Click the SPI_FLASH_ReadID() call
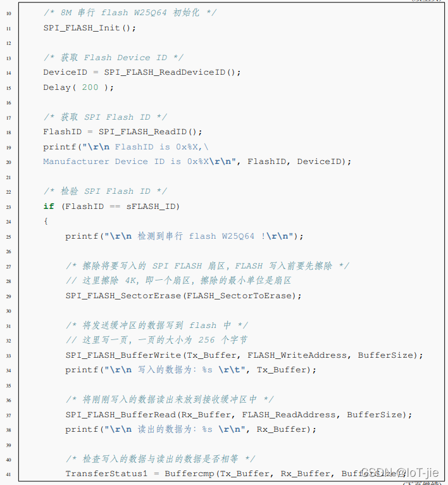448x485 pixels. pos(150,132)
